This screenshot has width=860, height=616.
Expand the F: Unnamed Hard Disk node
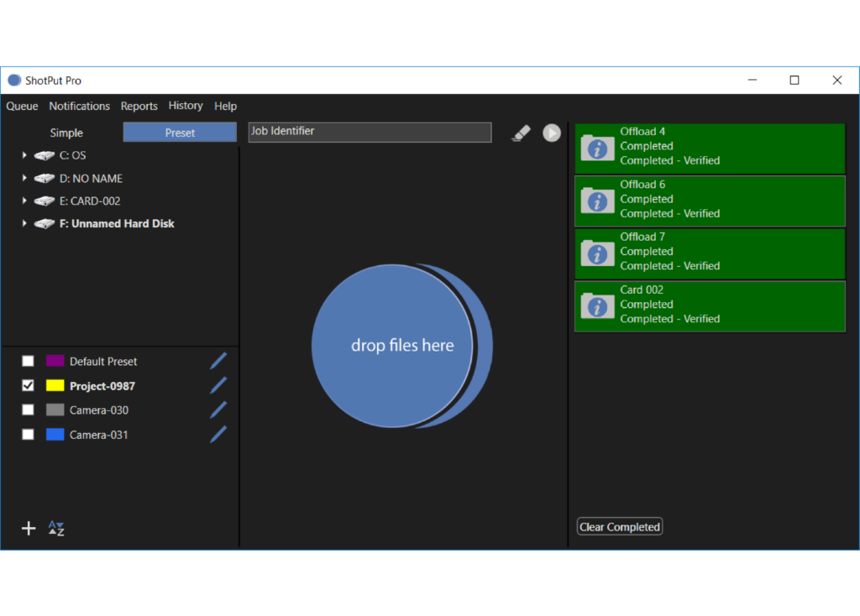[24, 224]
